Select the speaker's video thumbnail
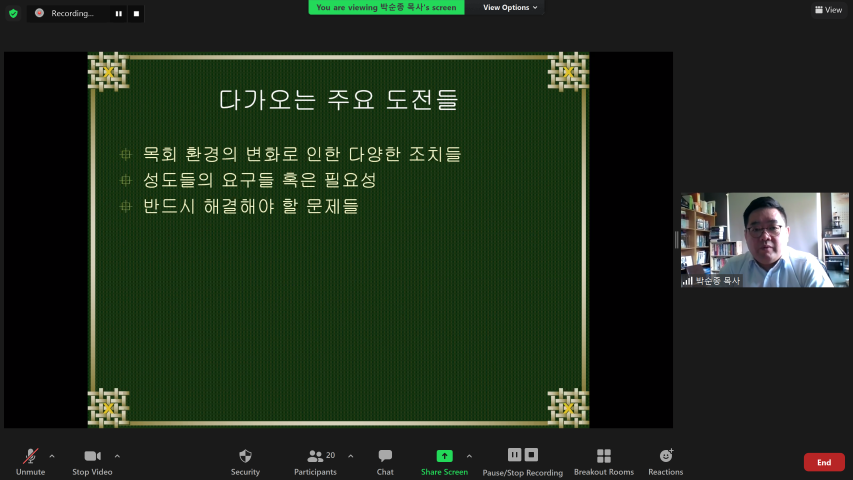 point(765,239)
